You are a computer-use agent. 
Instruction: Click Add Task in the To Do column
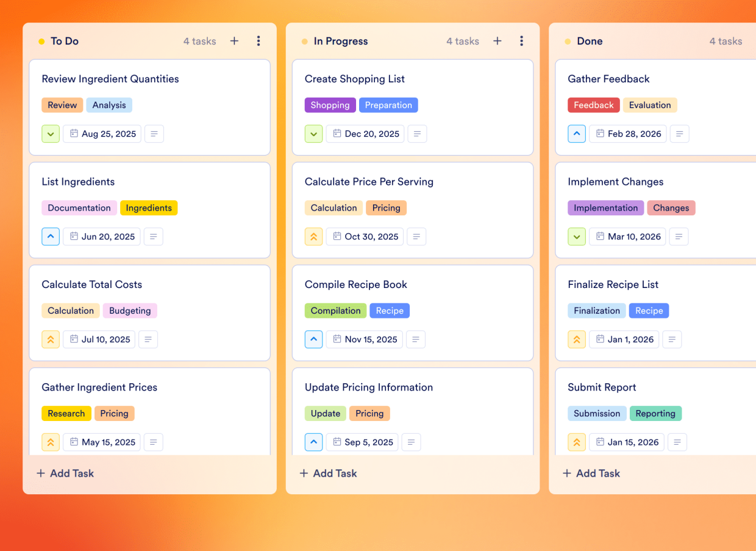pyautogui.click(x=65, y=473)
